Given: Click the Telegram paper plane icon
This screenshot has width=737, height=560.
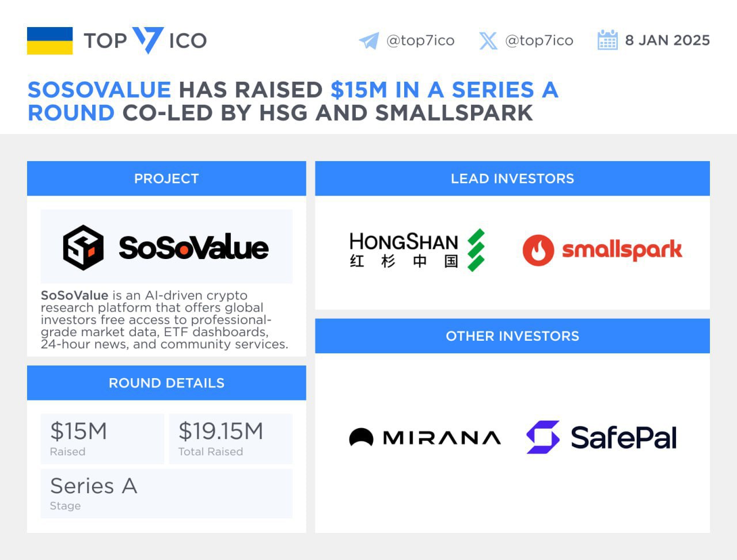Looking at the screenshot, I should coord(369,41).
